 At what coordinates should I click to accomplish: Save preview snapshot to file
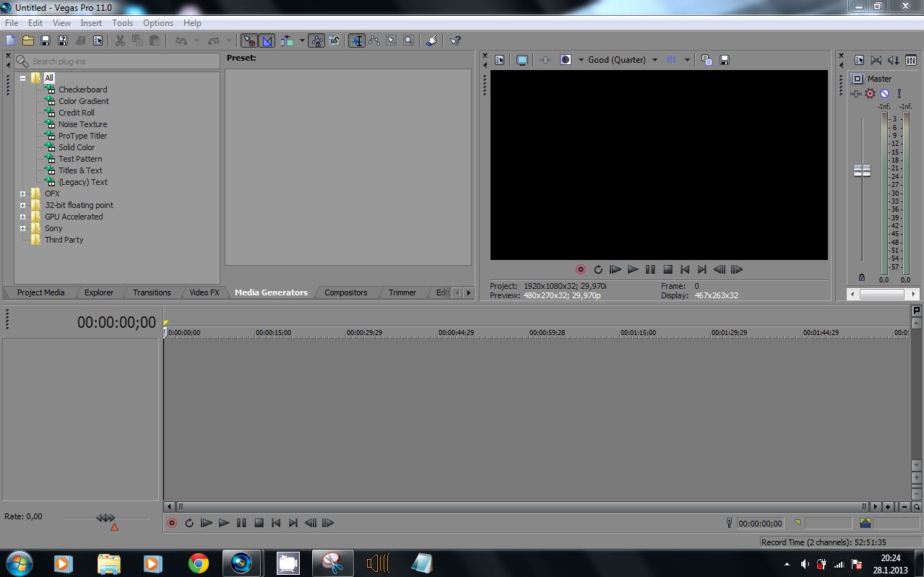click(725, 60)
